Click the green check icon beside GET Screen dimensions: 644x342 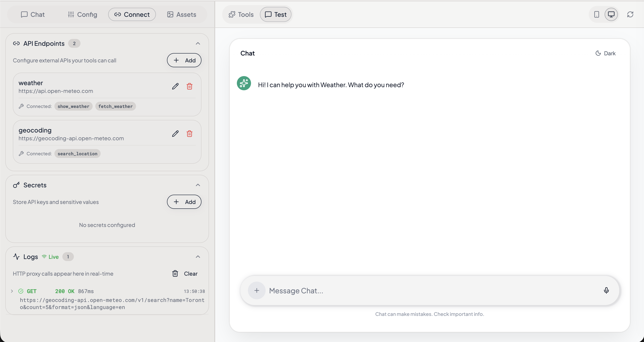point(21,291)
